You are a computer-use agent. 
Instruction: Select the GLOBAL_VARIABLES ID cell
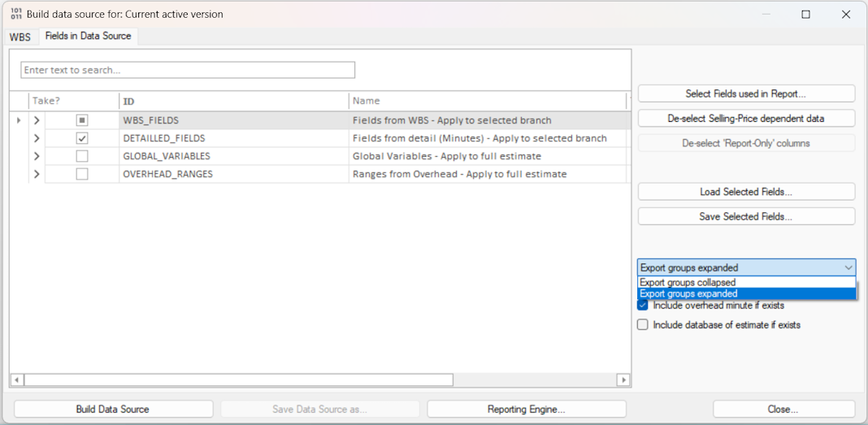pos(233,156)
